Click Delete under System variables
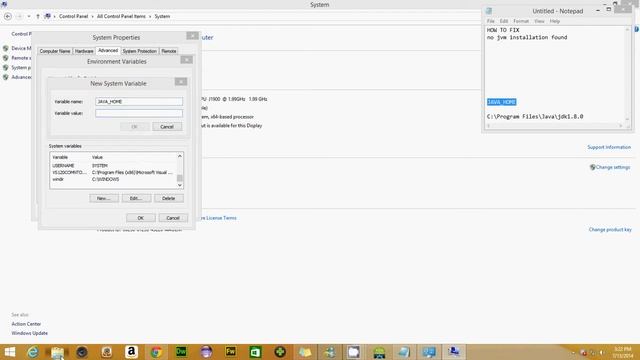Screen dimensions: 640x360 169,198
